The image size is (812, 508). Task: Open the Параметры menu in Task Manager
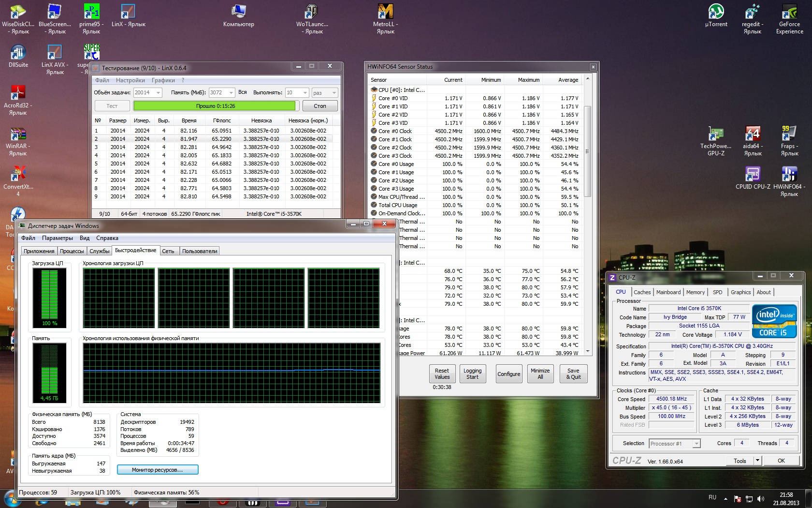point(58,238)
